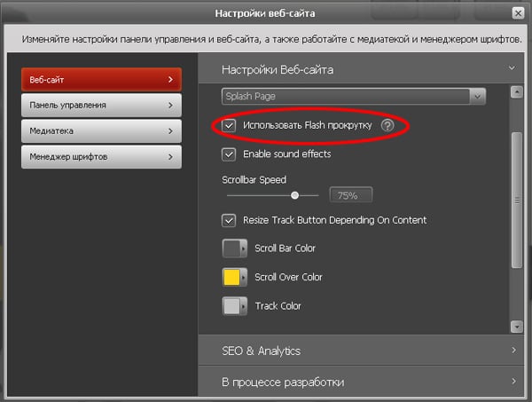The width and height of the screenshot is (532, 402).
Task: Disable the Enable sound effects checkbox
Action: pos(229,154)
